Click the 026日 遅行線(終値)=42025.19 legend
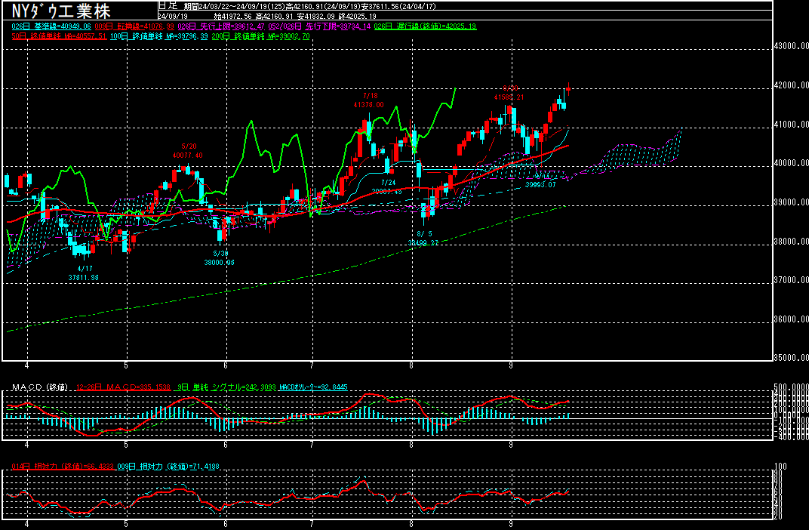Screen dimensions: 812x530 tap(425, 26)
